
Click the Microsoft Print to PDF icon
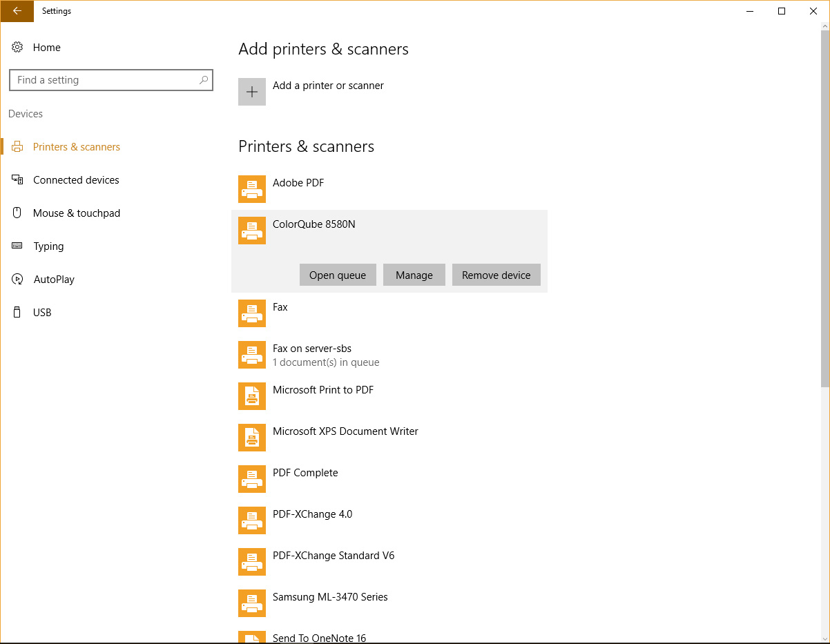(x=252, y=396)
